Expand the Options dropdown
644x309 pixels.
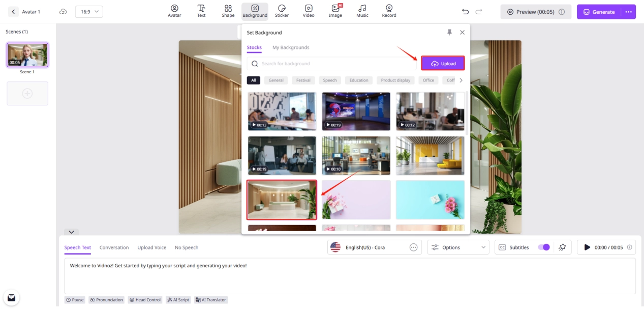tap(458, 247)
